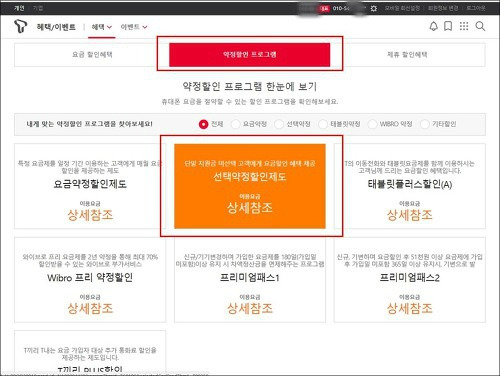The image size is (500, 376).
Task: Click 상세참조 under Wibro 프리 약정할인
Action: point(90,308)
